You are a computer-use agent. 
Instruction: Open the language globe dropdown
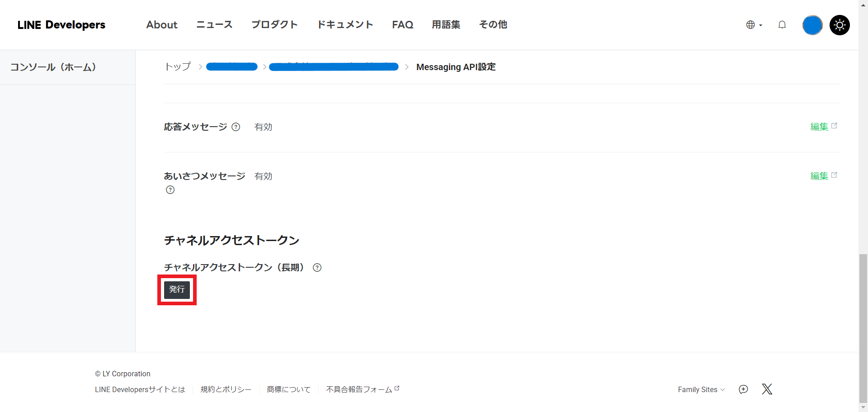754,25
